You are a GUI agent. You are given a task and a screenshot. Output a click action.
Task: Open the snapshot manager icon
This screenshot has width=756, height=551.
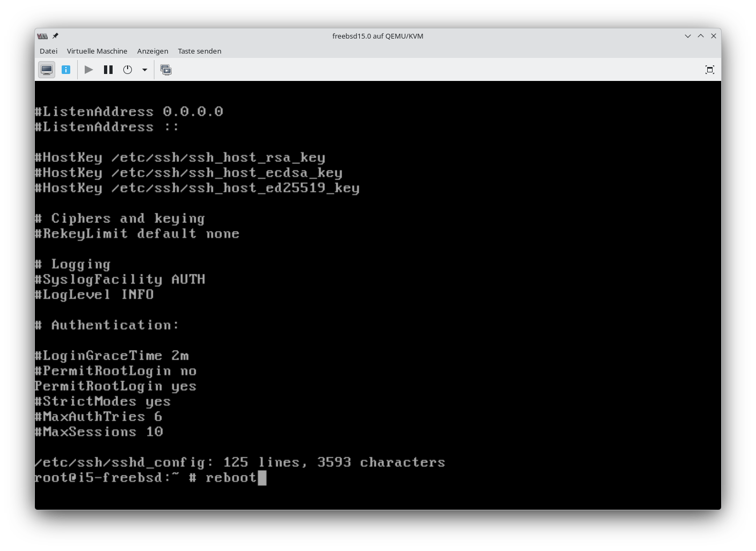166,70
